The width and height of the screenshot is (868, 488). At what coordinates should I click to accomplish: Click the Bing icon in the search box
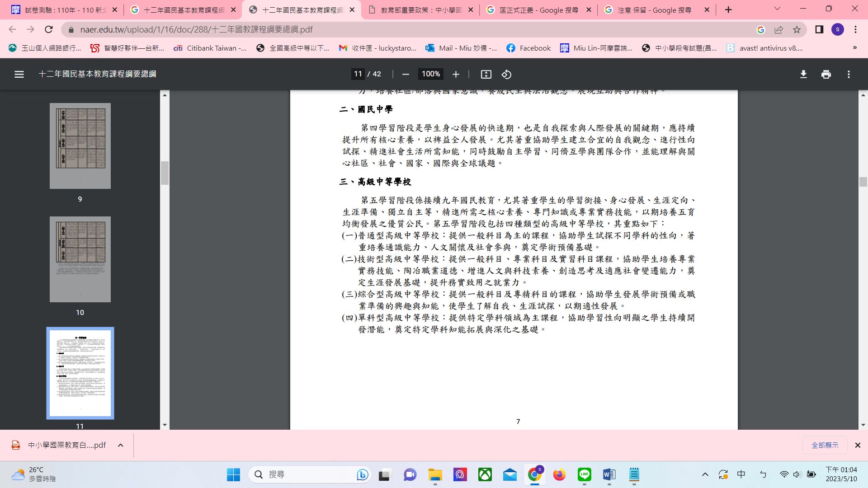362,474
